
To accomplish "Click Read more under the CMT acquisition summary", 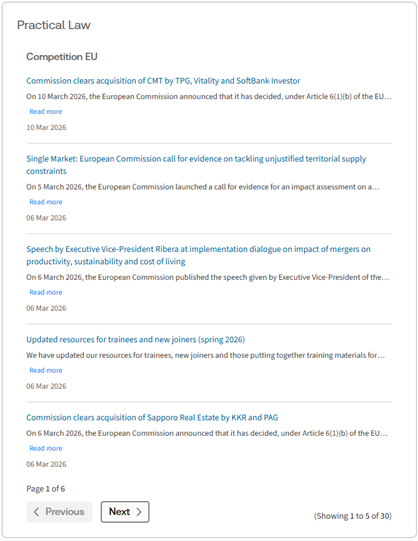I will point(46,111).
